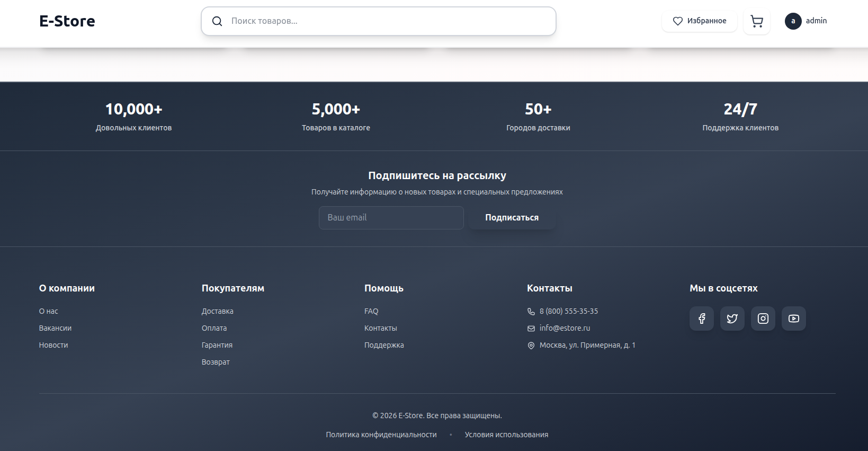Click the Подписаться button
This screenshot has width=868, height=451.
512,218
